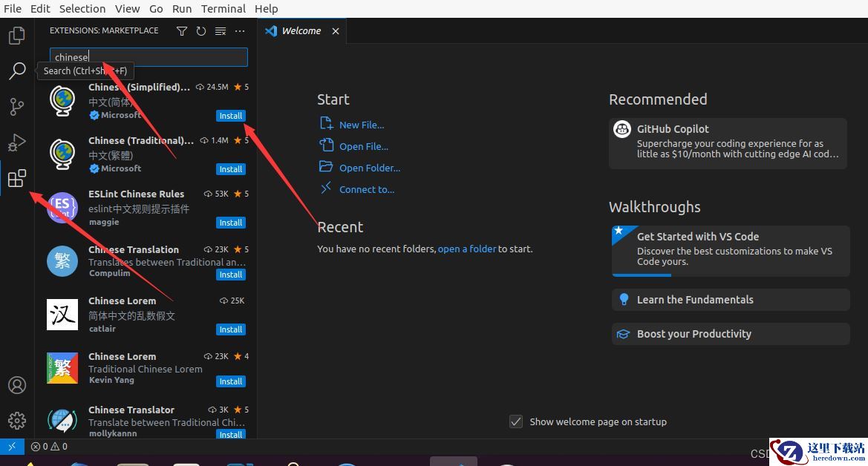
Task: Open Extensions views and more actions
Action: coord(240,31)
